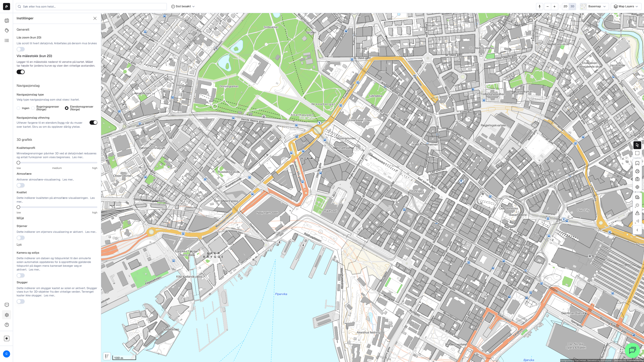Open the Sist besøkt dropdown

[183, 7]
